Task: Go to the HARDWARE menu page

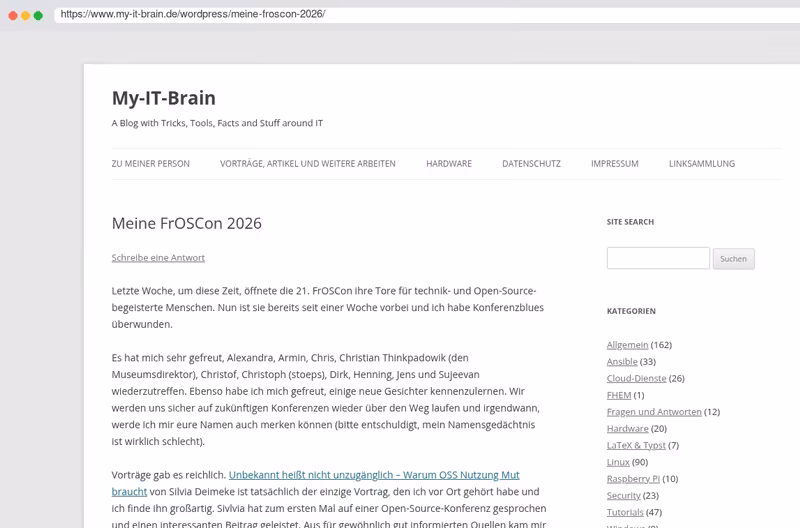Action: tap(449, 164)
